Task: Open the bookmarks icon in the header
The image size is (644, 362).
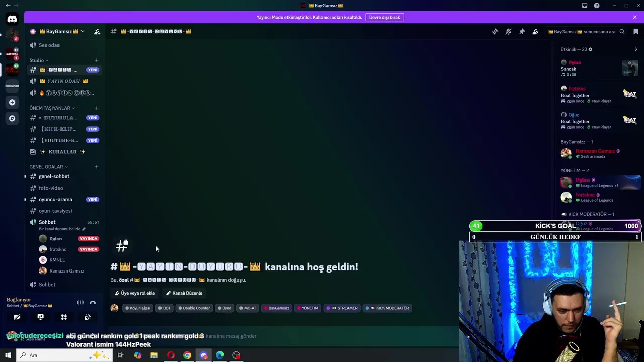Action: [x=636, y=32]
